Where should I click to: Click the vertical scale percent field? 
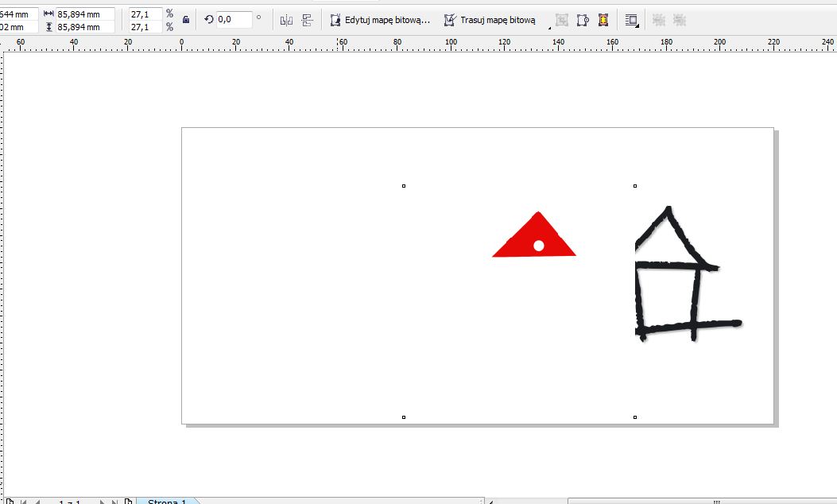coord(145,26)
